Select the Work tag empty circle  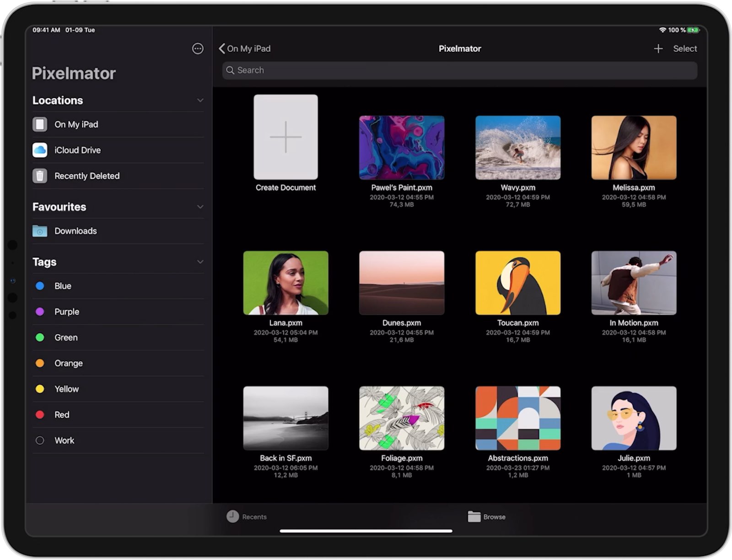[x=40, y=440]
